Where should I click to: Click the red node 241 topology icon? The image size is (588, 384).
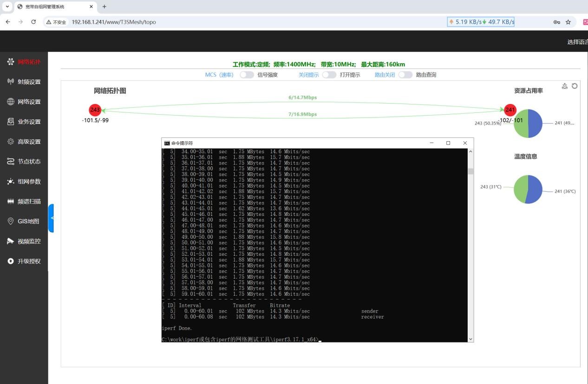tap(510, 110)
